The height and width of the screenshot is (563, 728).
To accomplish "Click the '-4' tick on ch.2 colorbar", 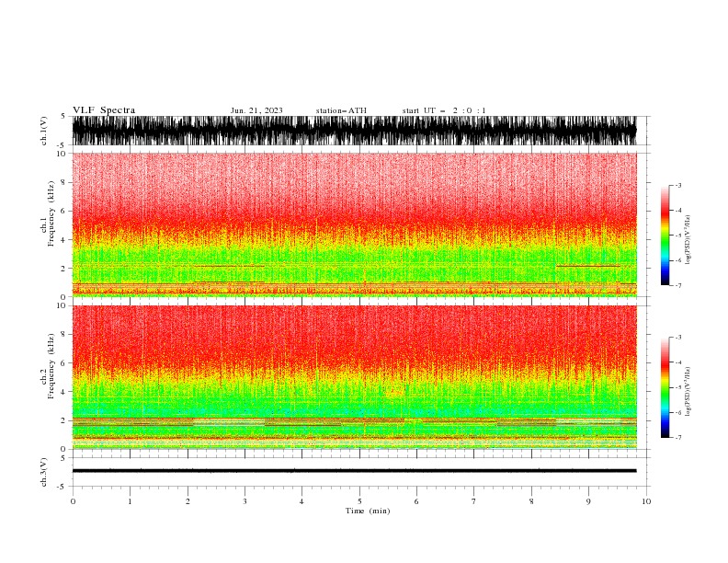I will click(x=678, y=362).
